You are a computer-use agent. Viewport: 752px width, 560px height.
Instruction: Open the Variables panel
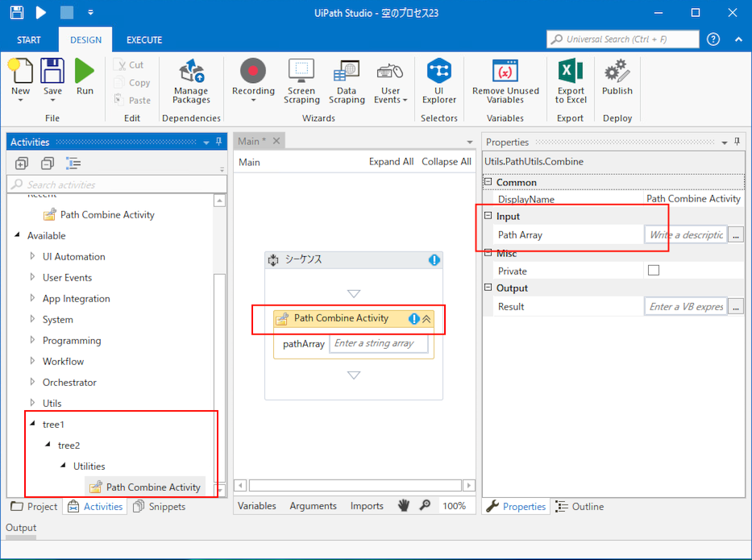click(x=256, y=506)
